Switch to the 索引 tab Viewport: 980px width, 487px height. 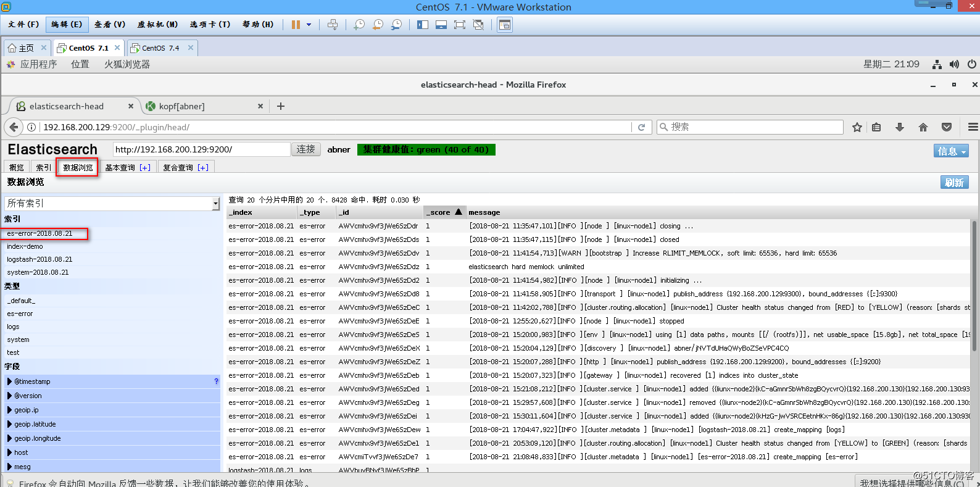click(43, 167)
